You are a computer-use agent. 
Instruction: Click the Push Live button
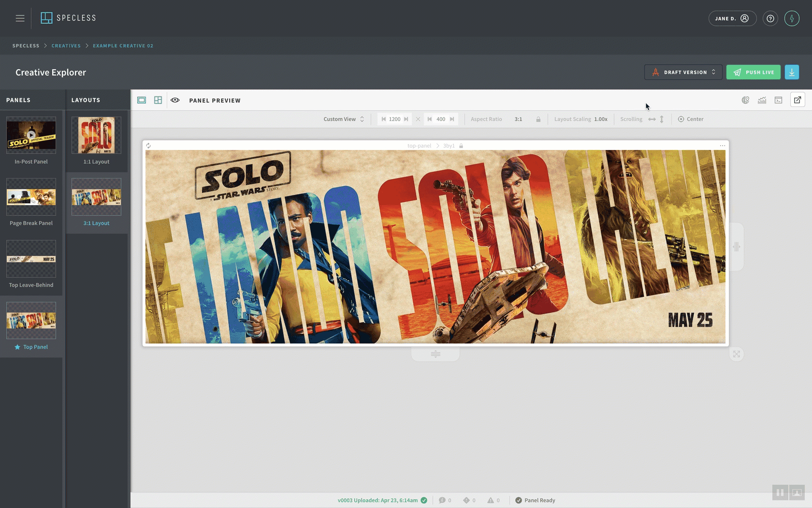[753, 72]
